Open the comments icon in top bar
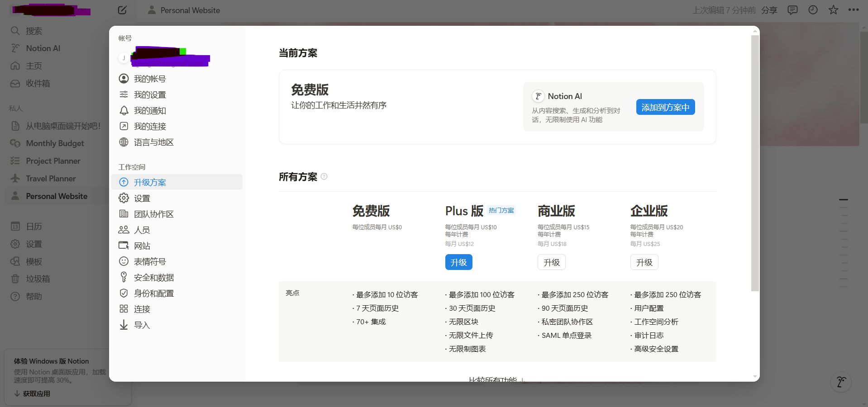This screenshot has width=868, height=407. [792, 10]
